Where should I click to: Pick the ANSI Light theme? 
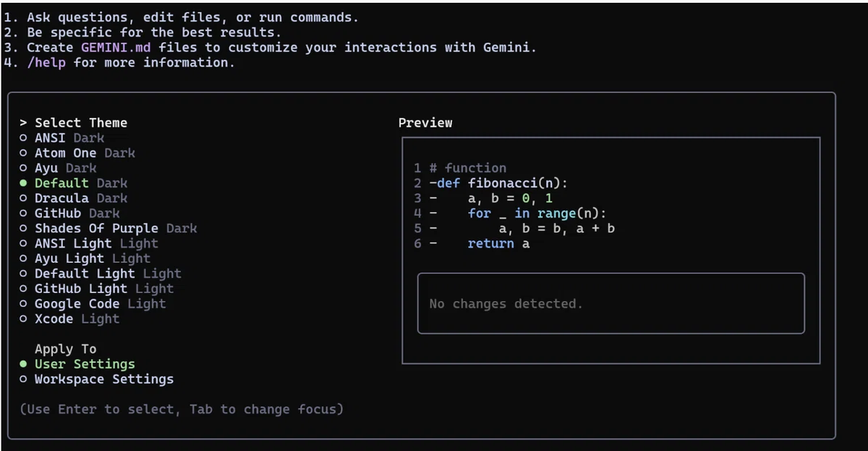89,243
